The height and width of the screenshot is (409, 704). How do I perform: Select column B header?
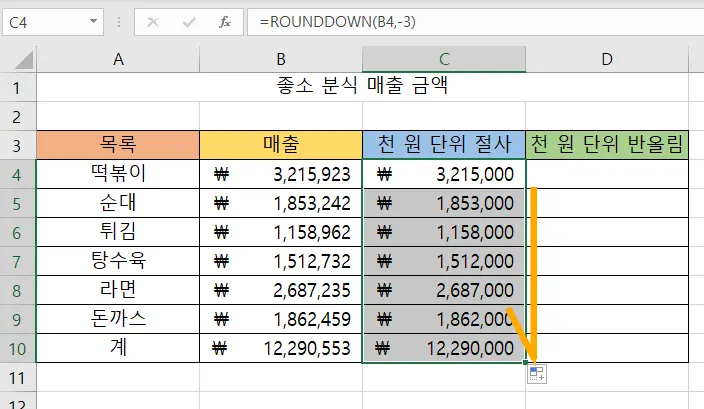[x=281, y=59]
